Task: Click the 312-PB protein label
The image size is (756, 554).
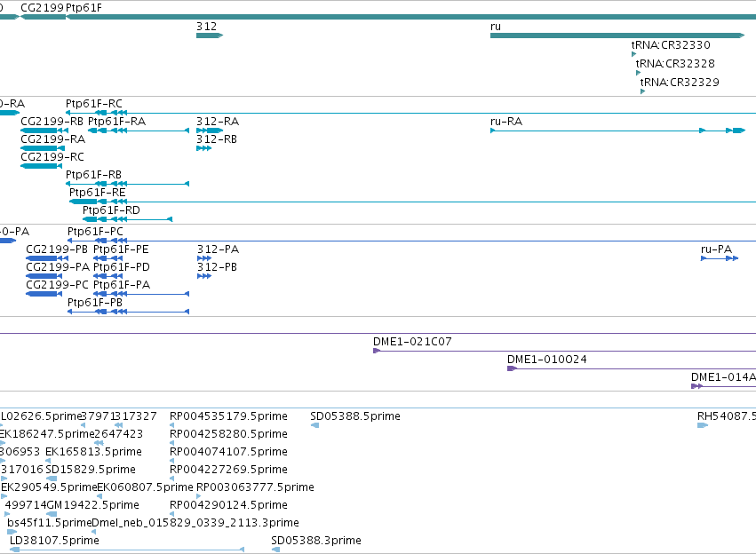Action: coord(217,267)
